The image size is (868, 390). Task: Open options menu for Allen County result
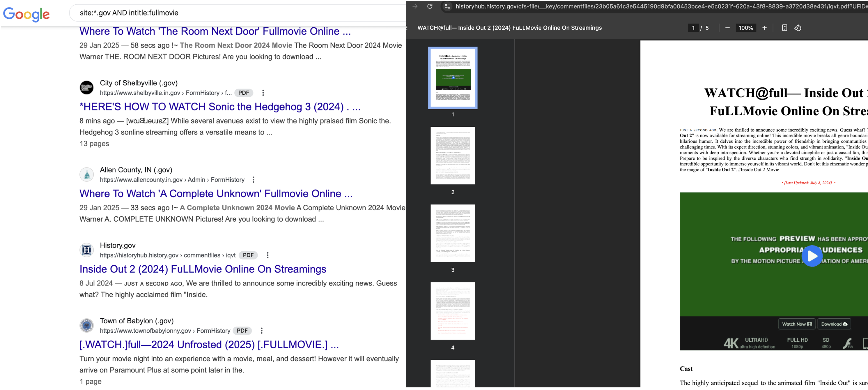pyautogui.click(x=254, y=180)
